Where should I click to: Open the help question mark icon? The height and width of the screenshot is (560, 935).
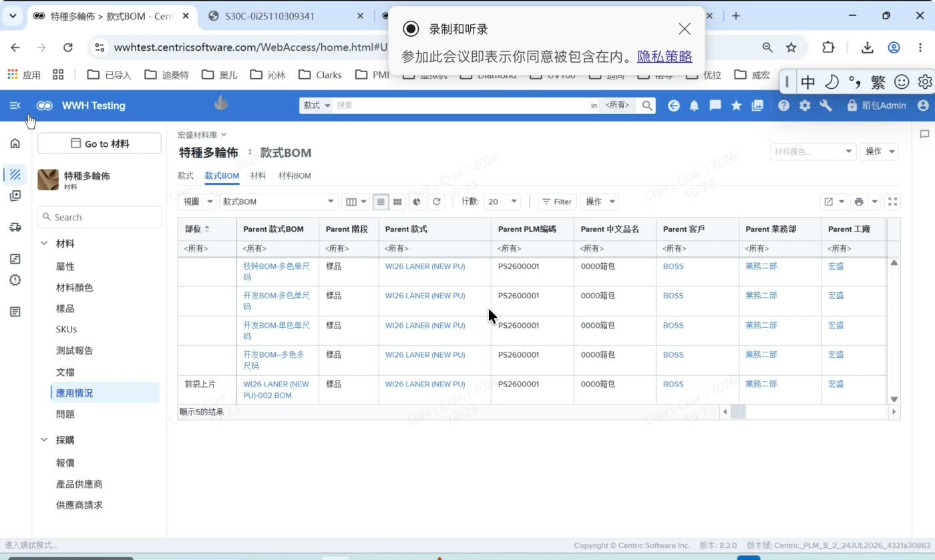tap(784, 105)
